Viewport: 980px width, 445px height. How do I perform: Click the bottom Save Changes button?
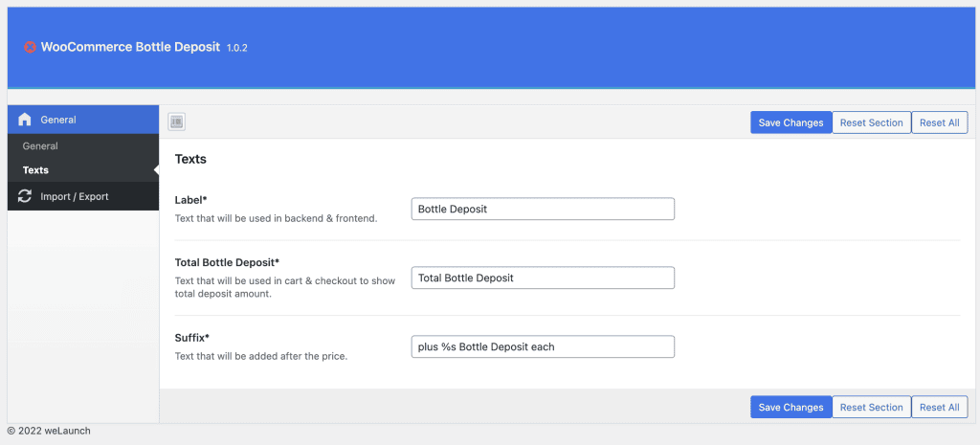tap(791, 407)
